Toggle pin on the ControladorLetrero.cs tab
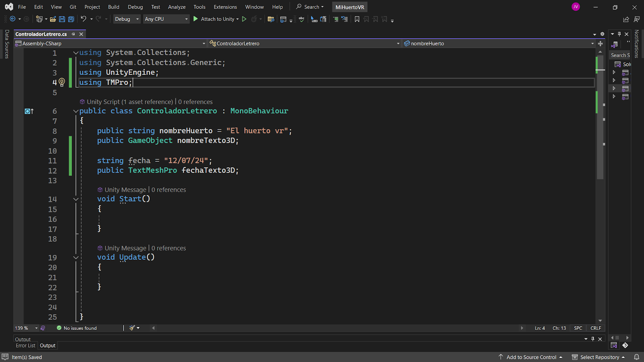The width and height of the screenshot is (644, 362). (73, 34)
